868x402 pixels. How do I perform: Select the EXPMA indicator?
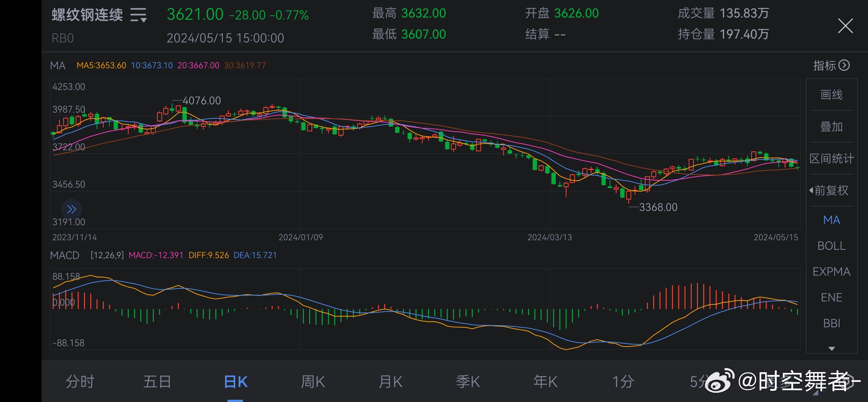click(x=831, y=272)
